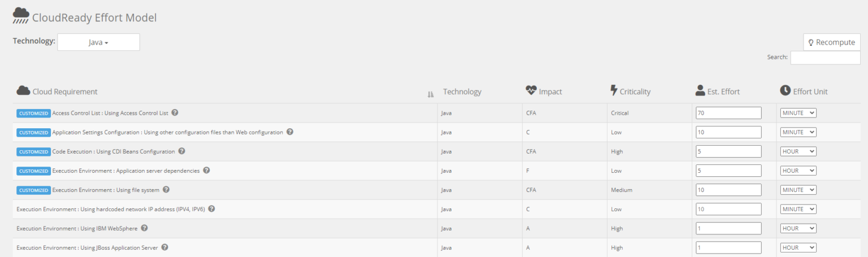Change HOUR unit for CDI Beans Configuration
This screenshot has height=257, width=868.
(x=798, y=151)
